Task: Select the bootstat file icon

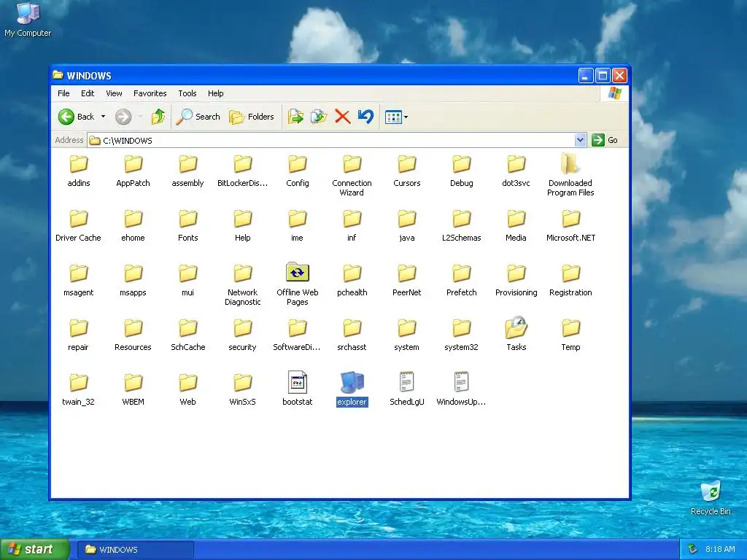Action: (x=298, y=382)
